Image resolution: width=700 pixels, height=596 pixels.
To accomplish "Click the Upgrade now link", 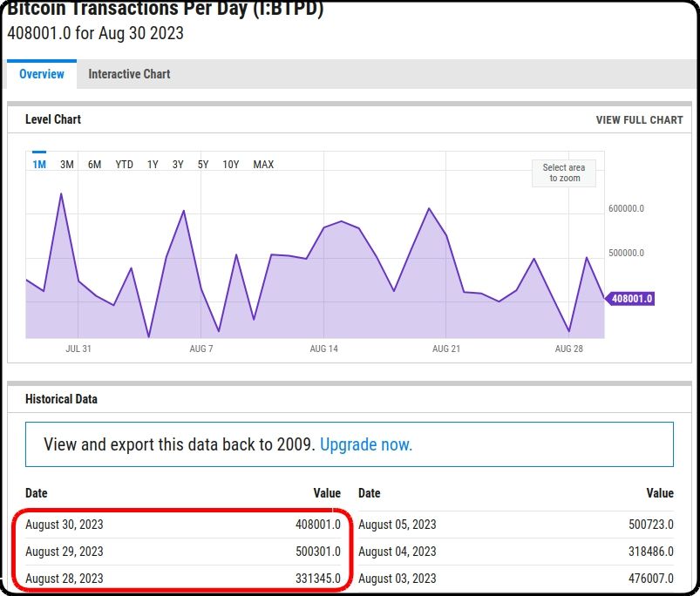I will click(x=366, y=444).
